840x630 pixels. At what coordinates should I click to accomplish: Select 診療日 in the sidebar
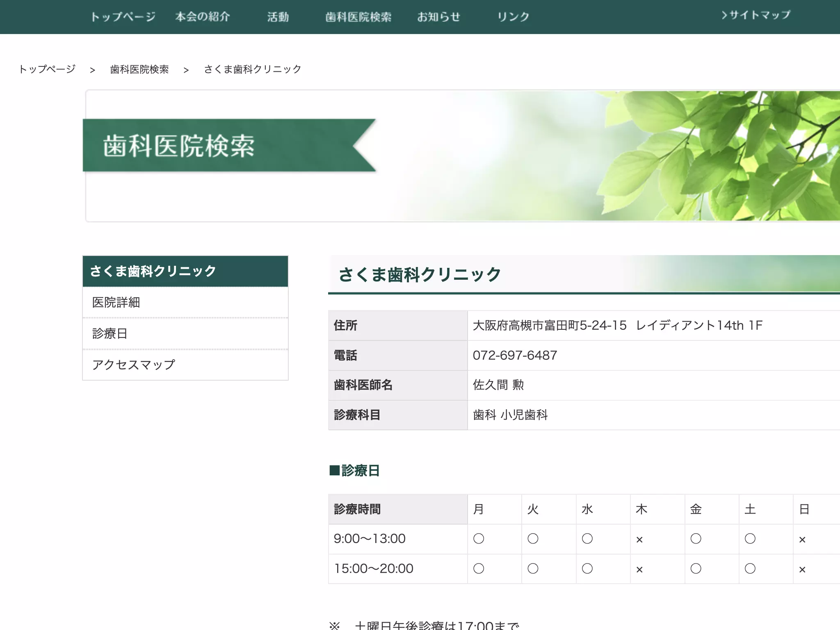tap(185, 333)
